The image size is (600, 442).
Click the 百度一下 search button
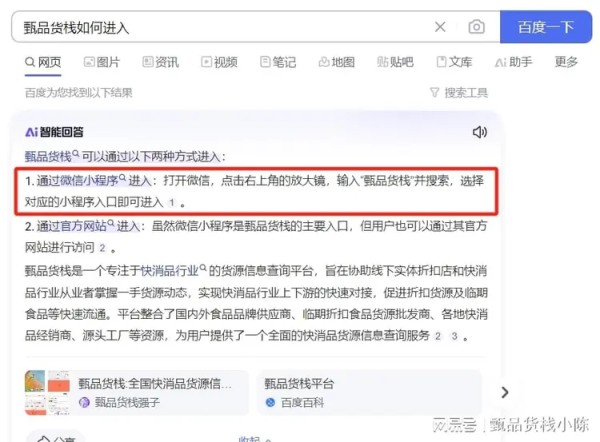click(x=546, y=27)
